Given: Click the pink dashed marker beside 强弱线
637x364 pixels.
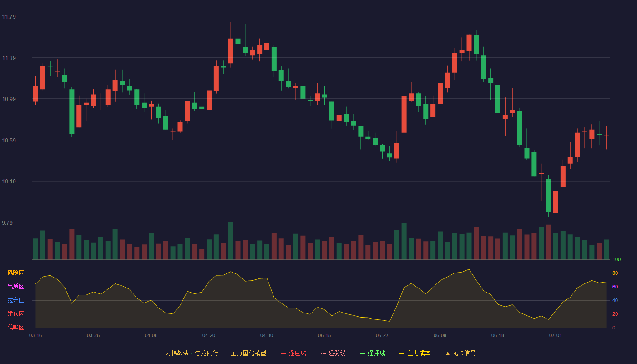Looking at the screenshot, I should click(324, 353).
